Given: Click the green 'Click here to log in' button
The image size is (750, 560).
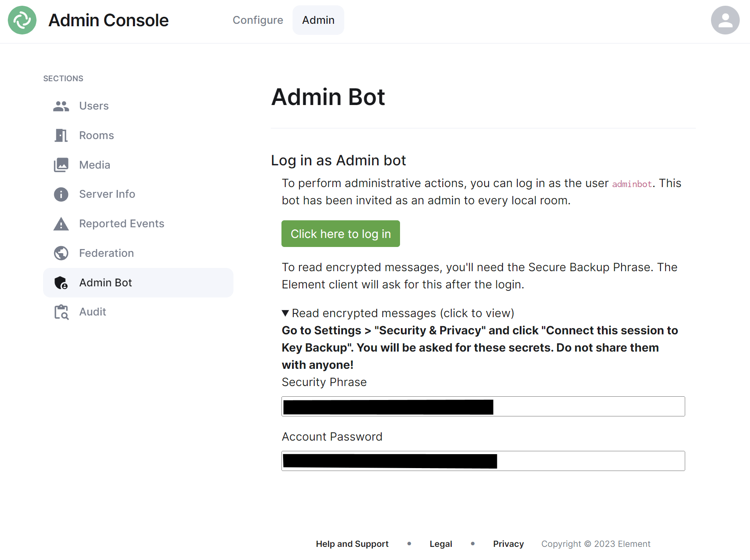Looking at the screenshot, I should pos(341,234).
